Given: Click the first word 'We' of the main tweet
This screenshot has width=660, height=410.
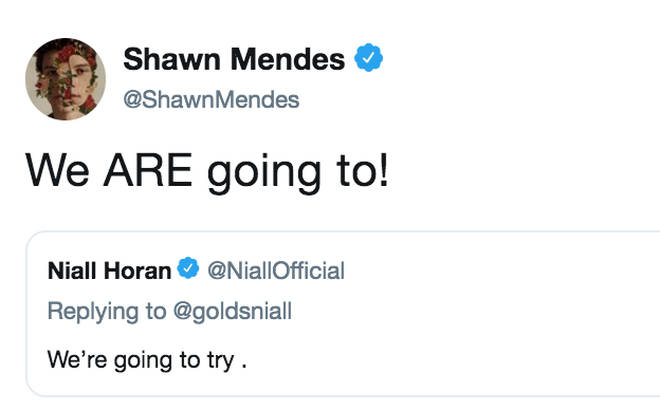Looking at the screenshot, I should tap(58, 170).
